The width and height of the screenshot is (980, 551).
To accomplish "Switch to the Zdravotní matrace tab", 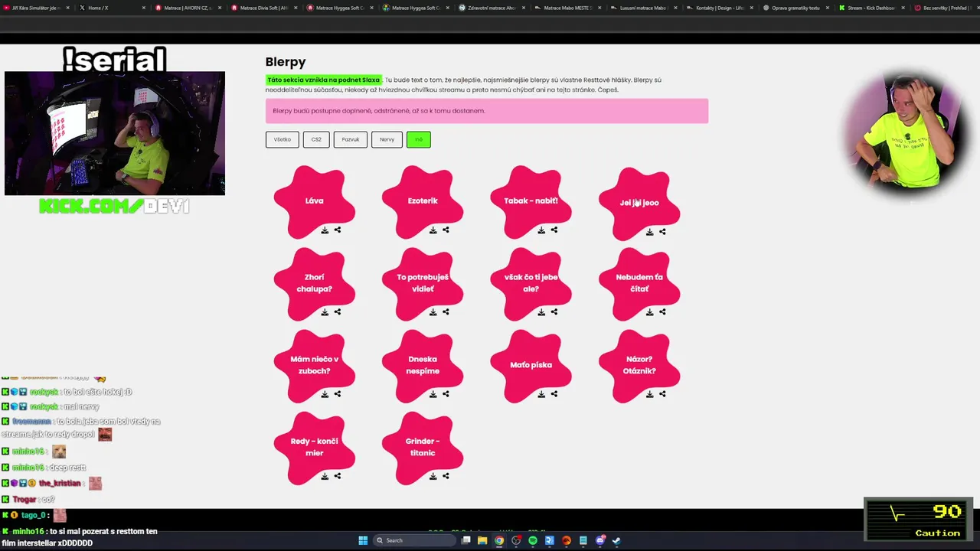I will [492, 8].
